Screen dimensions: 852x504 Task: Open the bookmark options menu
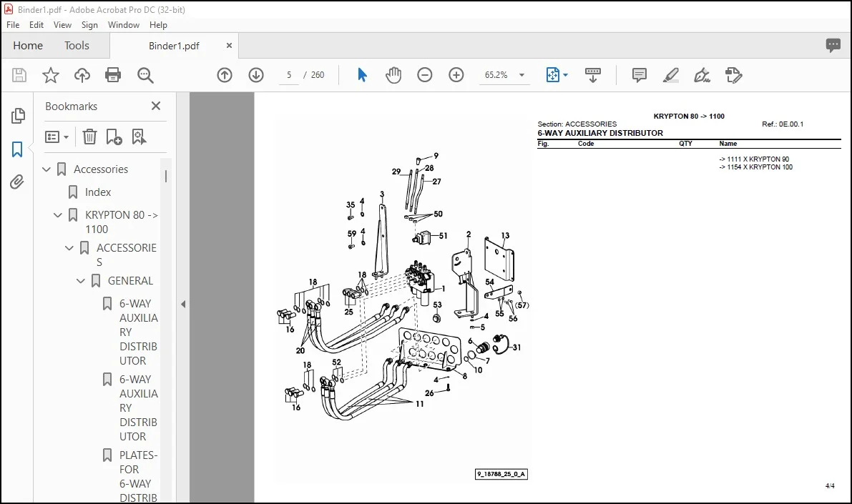(x=57, y=137)
